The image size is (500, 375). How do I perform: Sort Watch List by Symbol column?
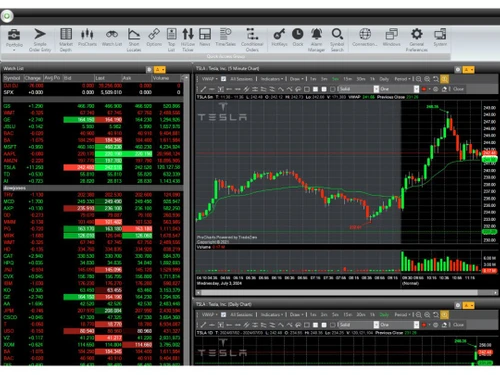[x=13, y=78]
